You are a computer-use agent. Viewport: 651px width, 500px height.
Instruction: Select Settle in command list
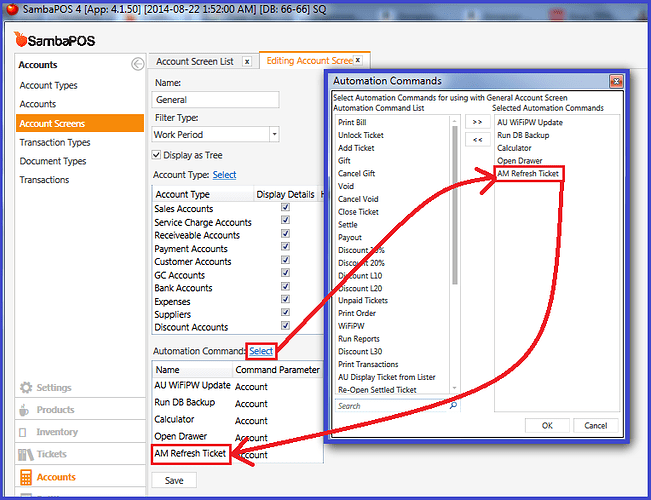[348, 225]
